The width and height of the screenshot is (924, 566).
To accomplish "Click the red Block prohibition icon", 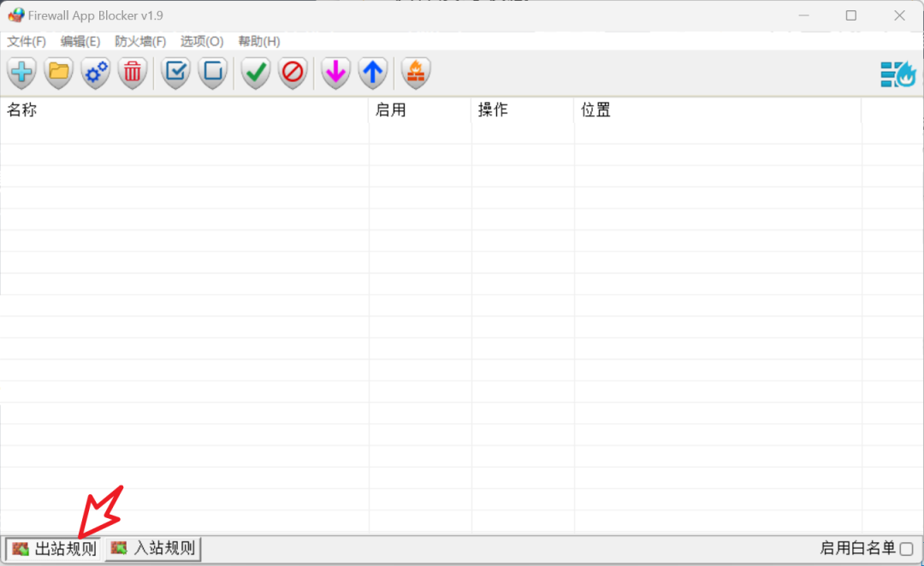I will click(x=293, y=73).
